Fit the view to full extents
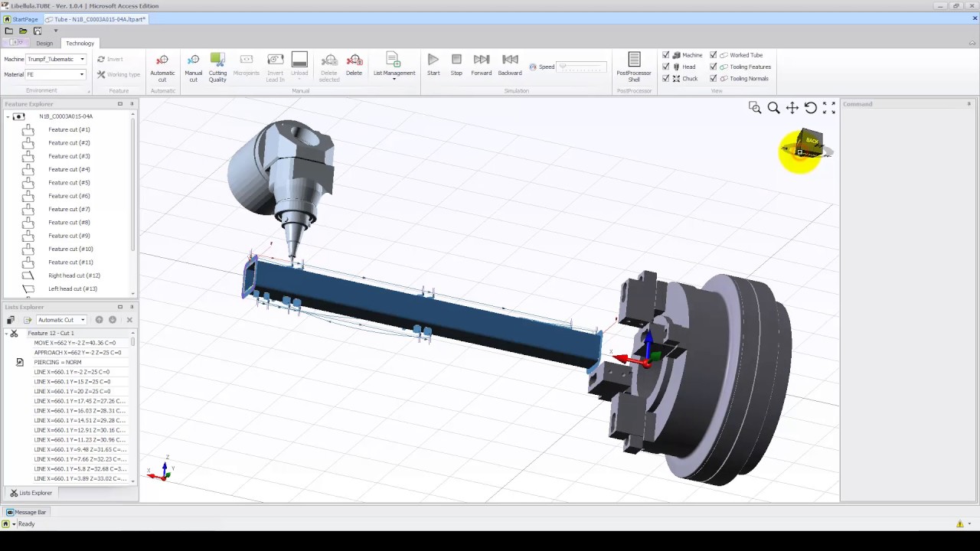This screenshot has width=980, height=551. tap(829, 108)
